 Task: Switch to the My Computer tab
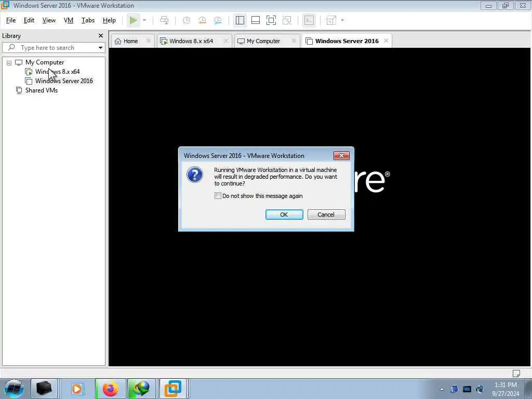(x=263, y=41)
